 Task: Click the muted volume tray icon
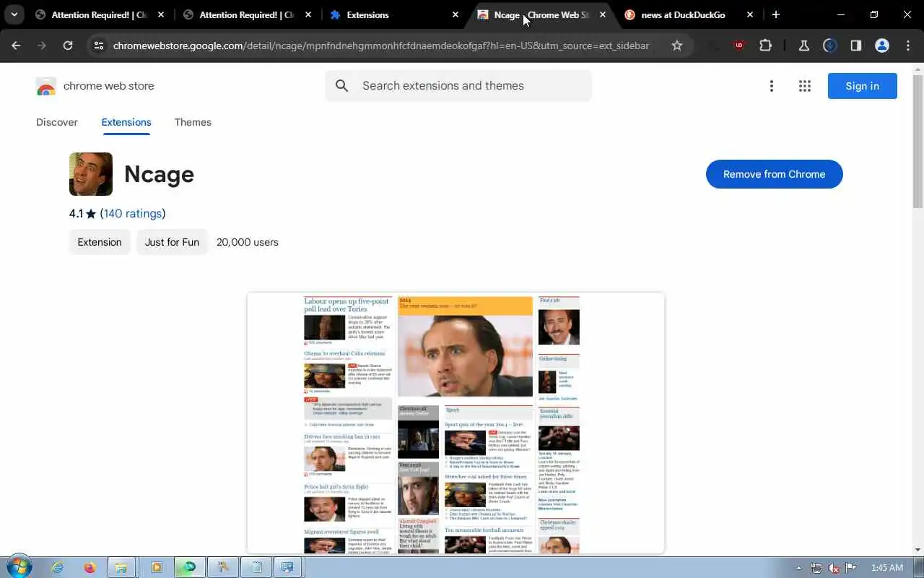834,568
